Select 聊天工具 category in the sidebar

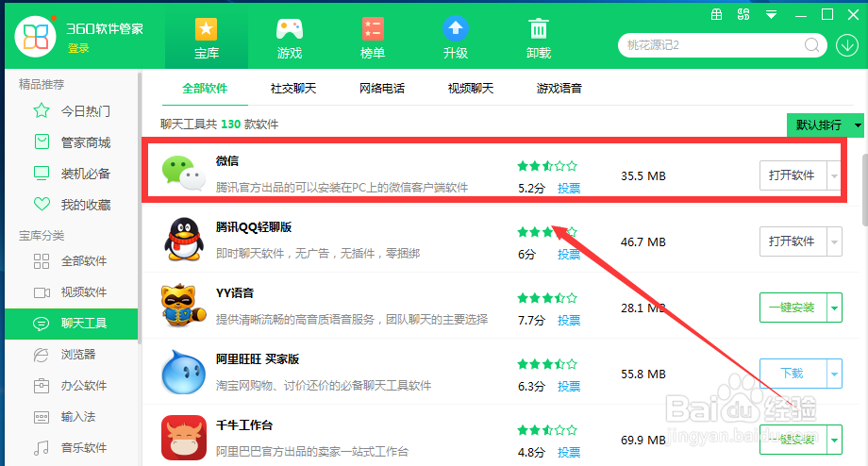click(x=71, y=324)
